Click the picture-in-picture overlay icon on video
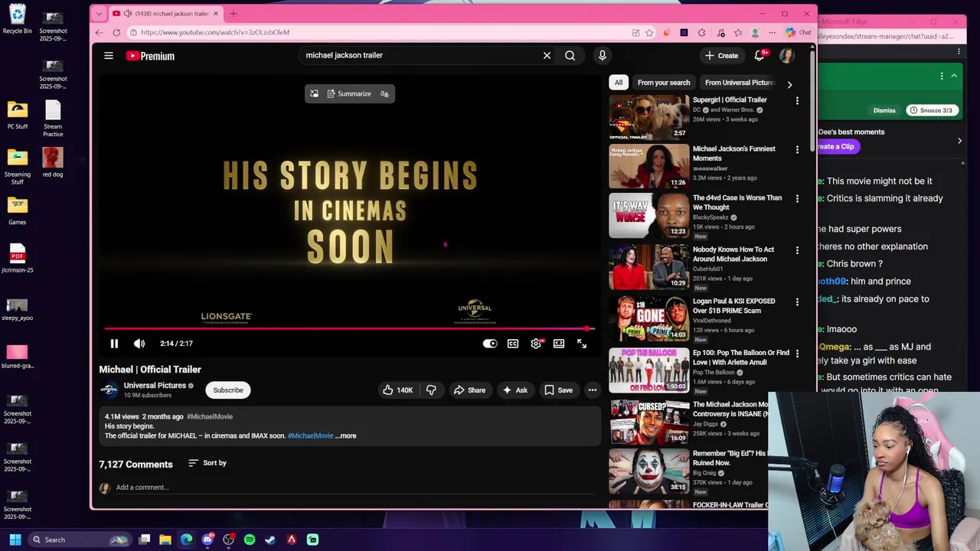This screenshot has width=980, height=551. tap(314, 93)
